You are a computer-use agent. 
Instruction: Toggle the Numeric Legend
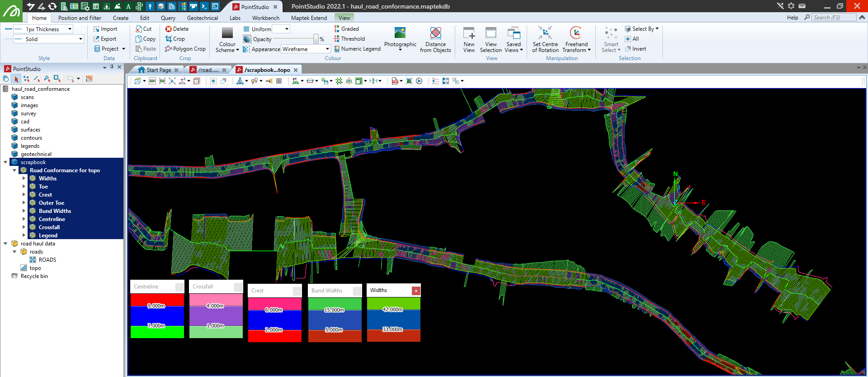[x=357, y=49]
